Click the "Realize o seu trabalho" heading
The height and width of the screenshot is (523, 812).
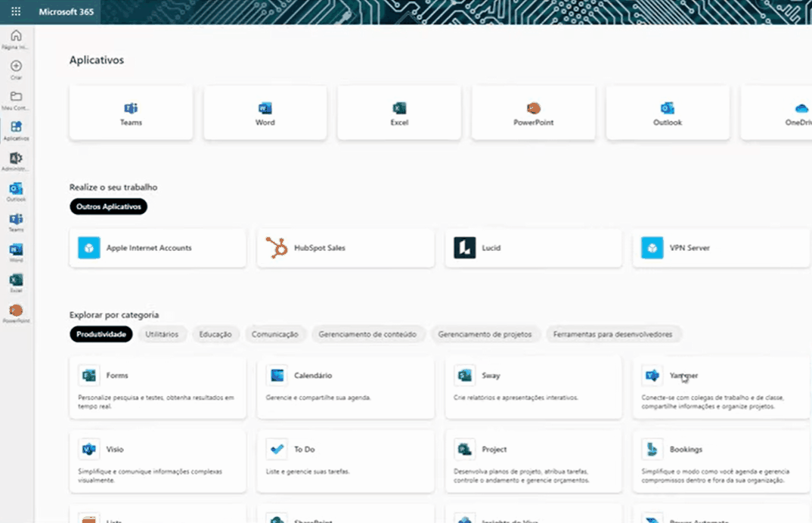pyautogui.click(x=113, y=187)
